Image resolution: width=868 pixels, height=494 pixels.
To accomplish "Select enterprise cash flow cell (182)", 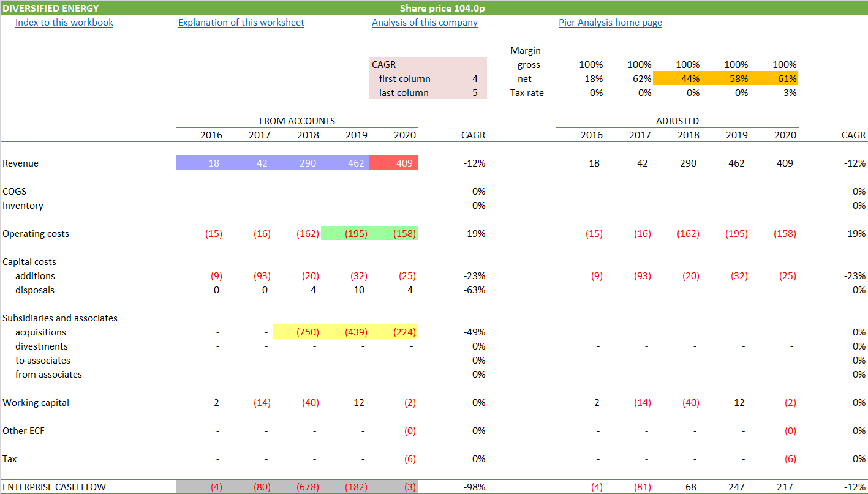I will pyautogui.click(x=345, y=487).
